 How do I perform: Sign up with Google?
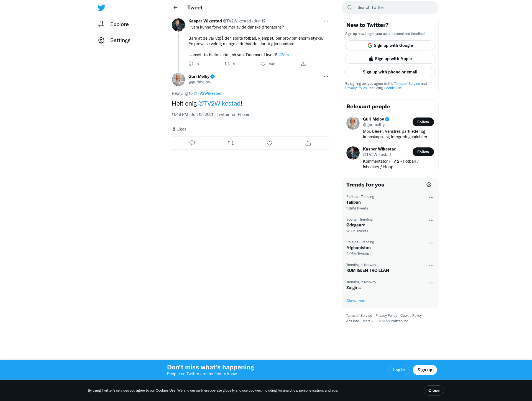click(390, 45)
